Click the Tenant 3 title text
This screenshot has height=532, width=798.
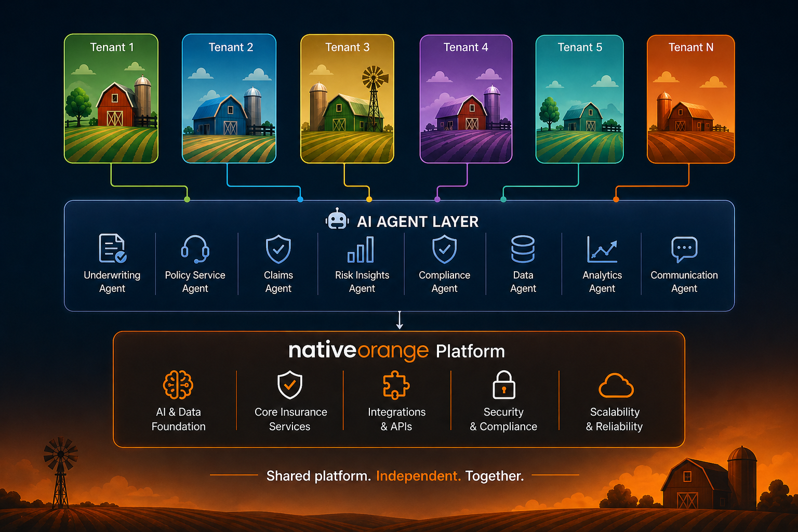(347, 47)
